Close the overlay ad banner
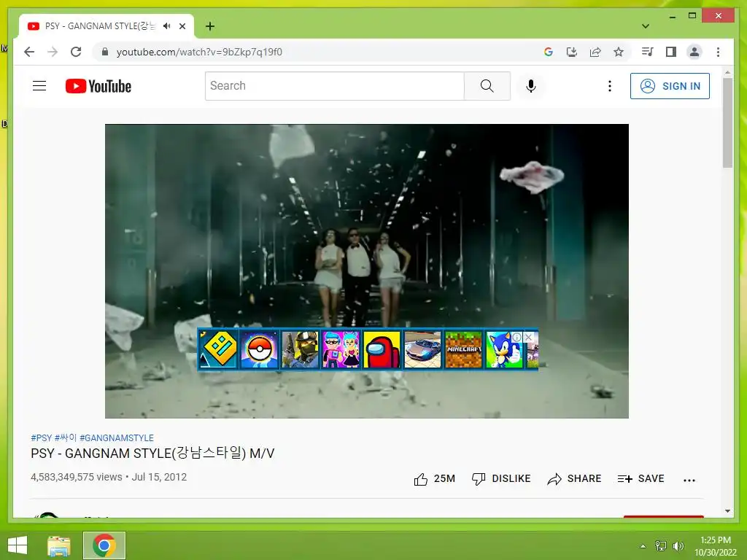 528,337
